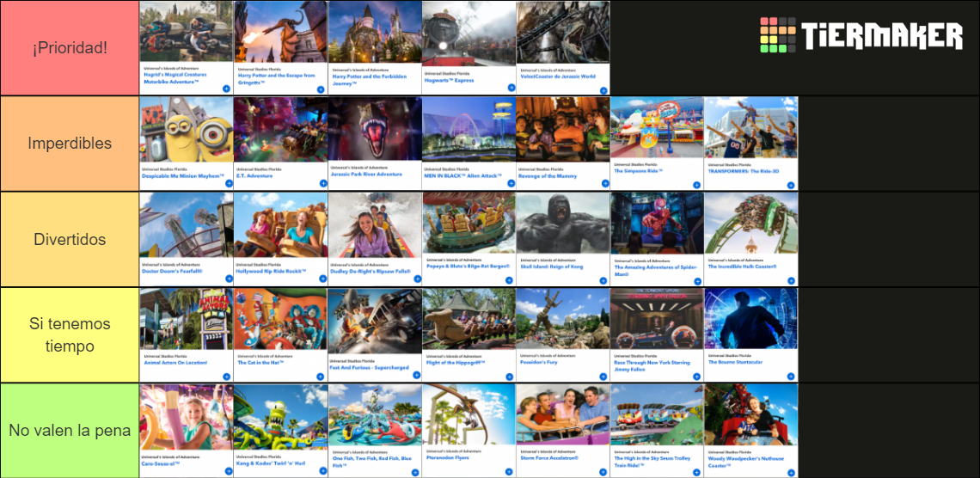Click plus icon on Fast and Furious Supercharged

tap(415, 377)
